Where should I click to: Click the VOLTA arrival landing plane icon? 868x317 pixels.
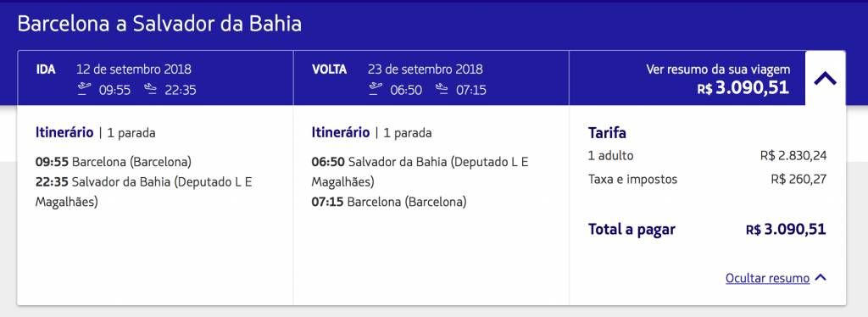point(441,89)
